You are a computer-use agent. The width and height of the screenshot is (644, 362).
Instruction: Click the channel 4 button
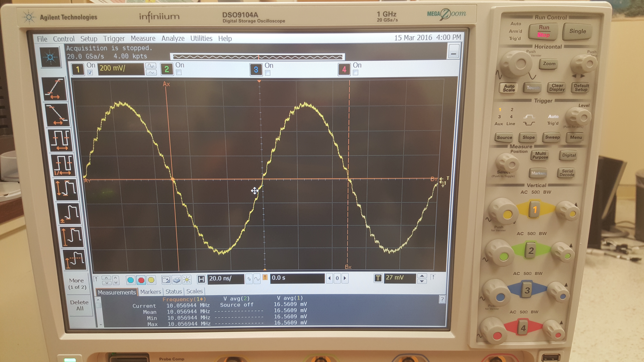pyautogui.click(x=344, y=69)
